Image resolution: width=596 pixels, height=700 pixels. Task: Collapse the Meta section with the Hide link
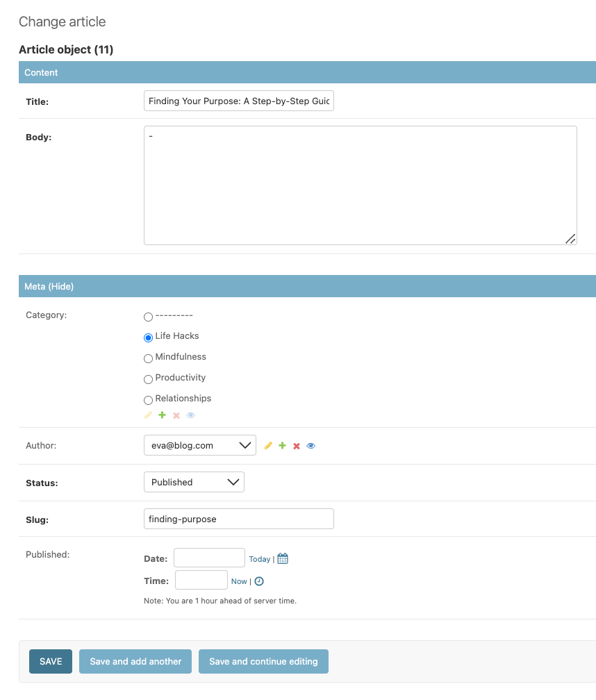coord(60,285)
